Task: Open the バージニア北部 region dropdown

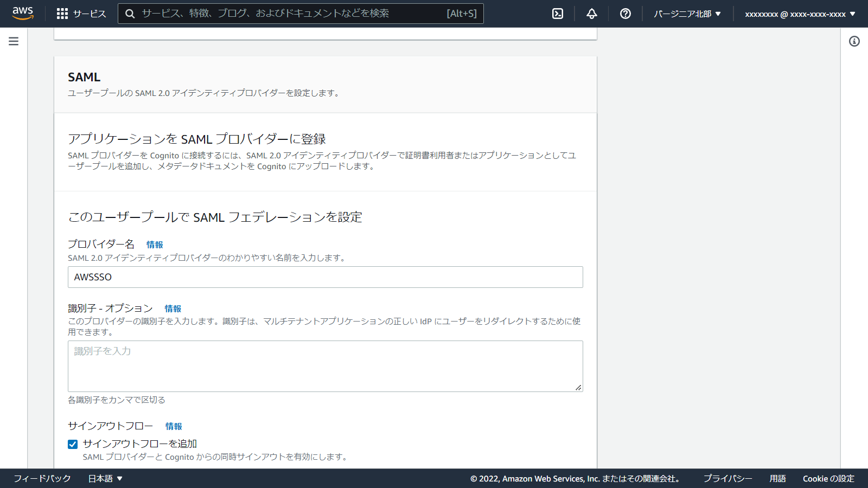Action: [686, 14]
